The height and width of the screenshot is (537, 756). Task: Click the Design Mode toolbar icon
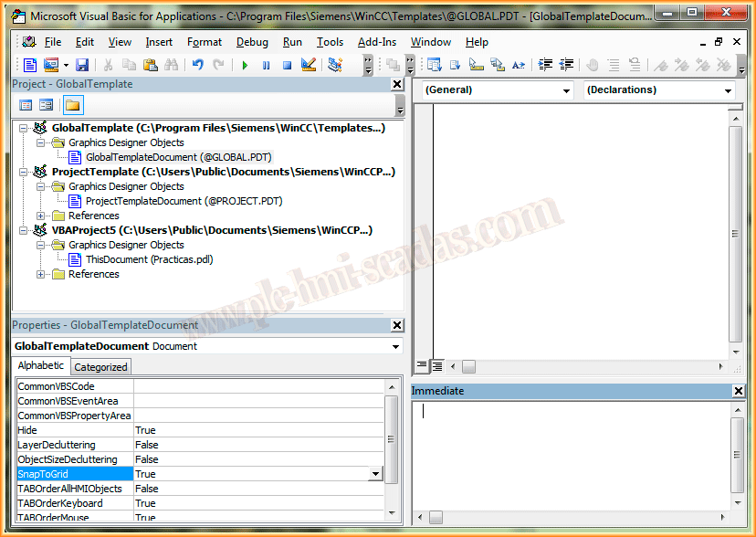tap(308, 65)
